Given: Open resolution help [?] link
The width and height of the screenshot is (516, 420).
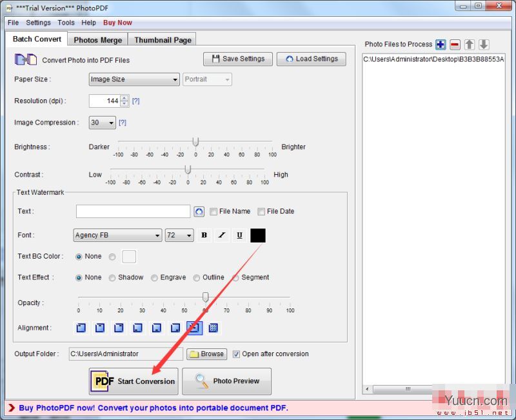Looking at the screenshot, I should tap(135, 101).
